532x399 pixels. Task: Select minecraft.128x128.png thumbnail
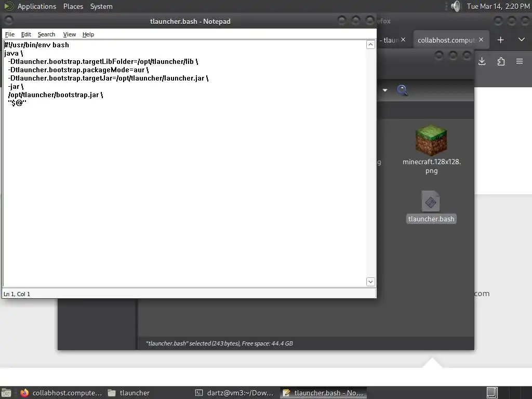pyautogui.click(x=431, y=140)
